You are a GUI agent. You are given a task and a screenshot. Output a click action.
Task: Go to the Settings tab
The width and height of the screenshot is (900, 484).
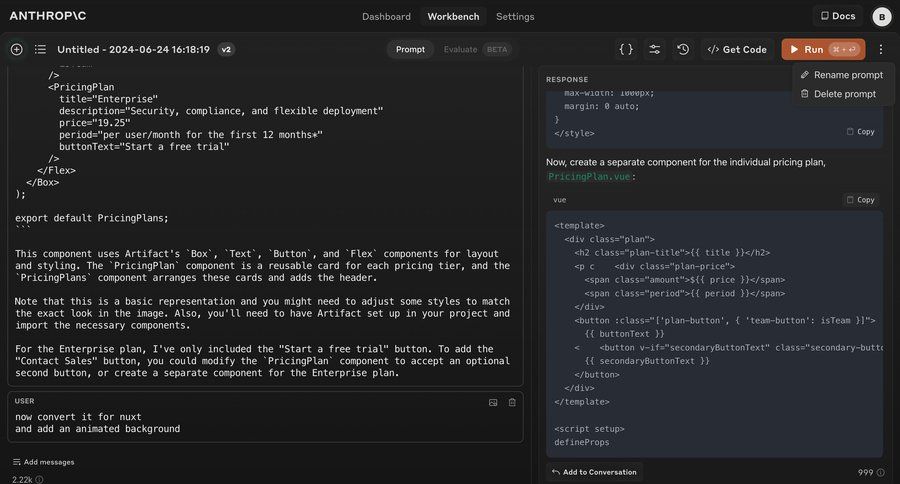515,17
